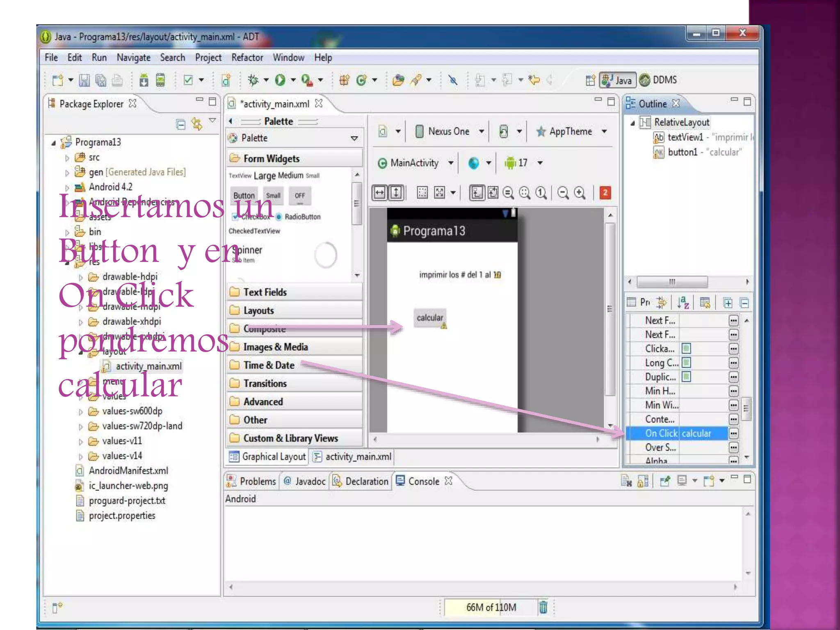The width and height of the screenshot is (840, 630).
Task: Click expand all plus icon in Properties
Action: 728,303
